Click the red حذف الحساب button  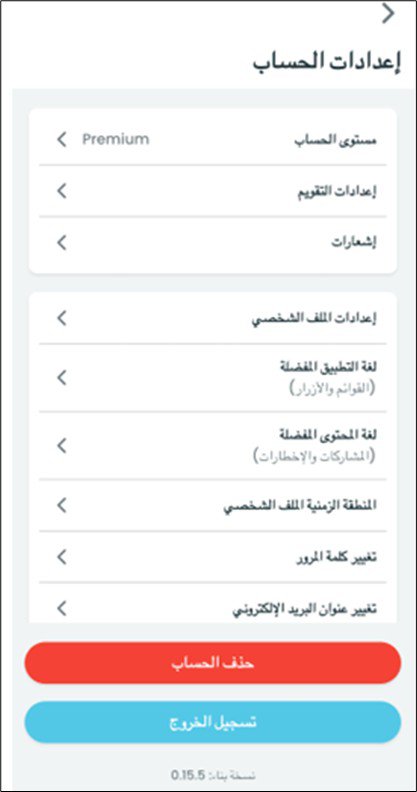(213, 663)
